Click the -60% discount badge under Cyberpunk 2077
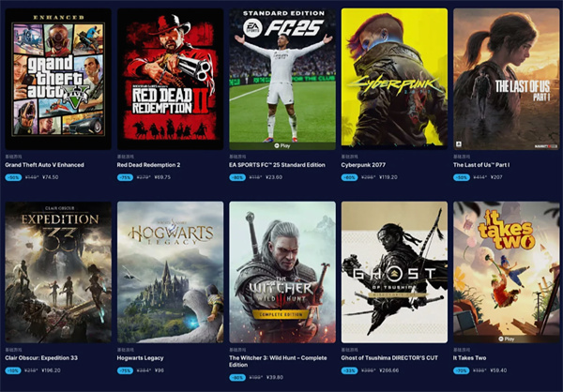The height and width of the screenshot is (392, 563). [x=349, y=177]
